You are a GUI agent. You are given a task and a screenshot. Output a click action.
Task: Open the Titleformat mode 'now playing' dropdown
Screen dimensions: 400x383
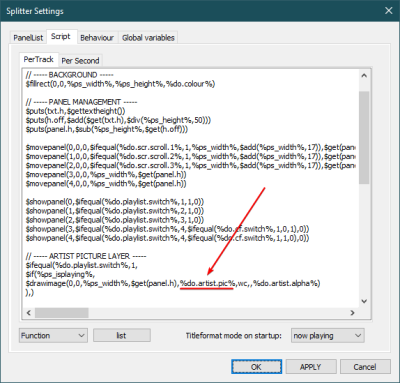(328, 335)
